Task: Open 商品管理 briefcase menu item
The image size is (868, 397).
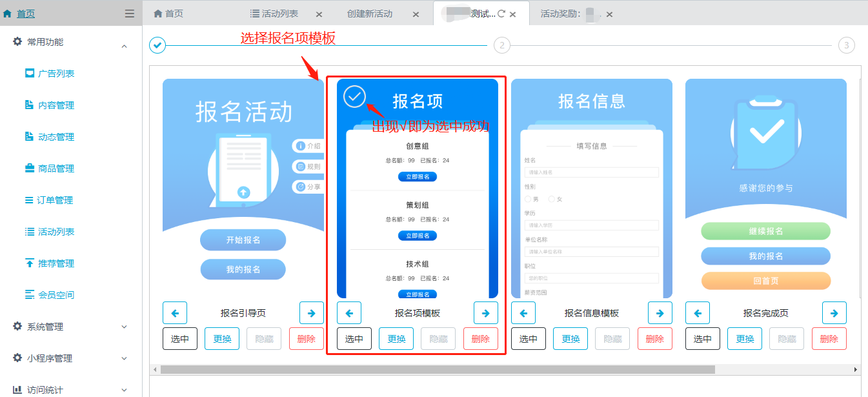Action: coord(56,168)
